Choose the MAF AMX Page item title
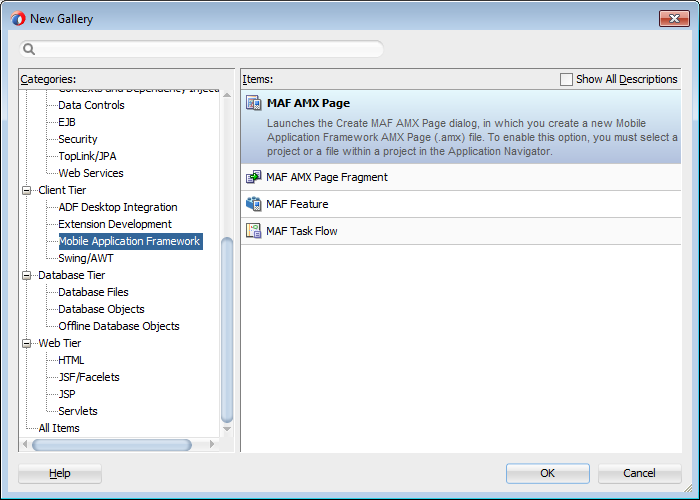Image resolution: width=700 pixels, height=500 pixels. [308, 103]
